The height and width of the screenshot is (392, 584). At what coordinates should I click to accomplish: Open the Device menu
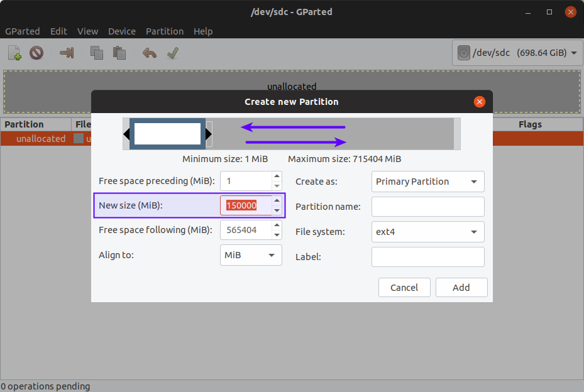pos(121,31)
